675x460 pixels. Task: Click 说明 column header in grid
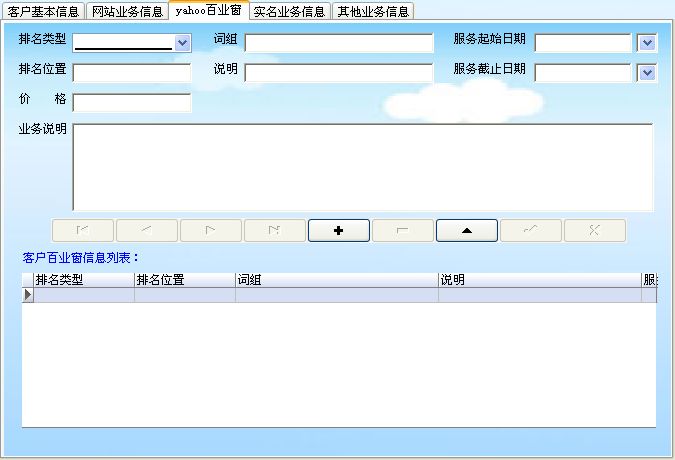(x=540, y=280)
